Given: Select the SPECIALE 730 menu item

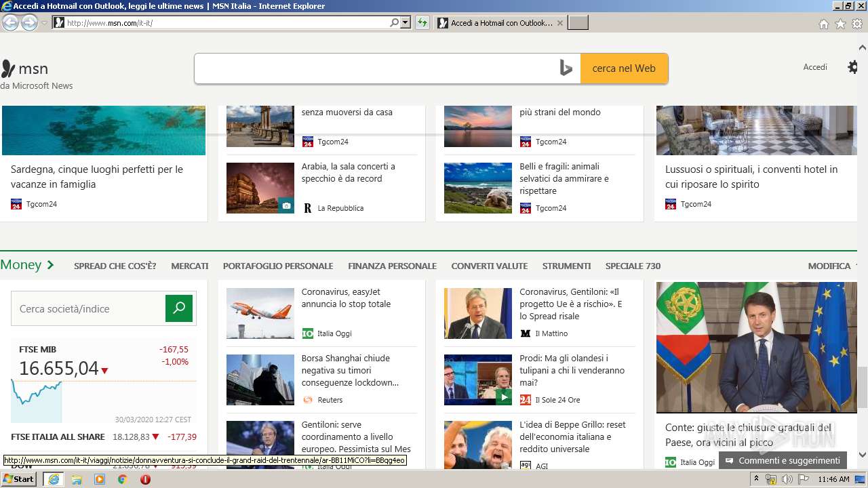Looking at the screenshot, I should 633,266.
